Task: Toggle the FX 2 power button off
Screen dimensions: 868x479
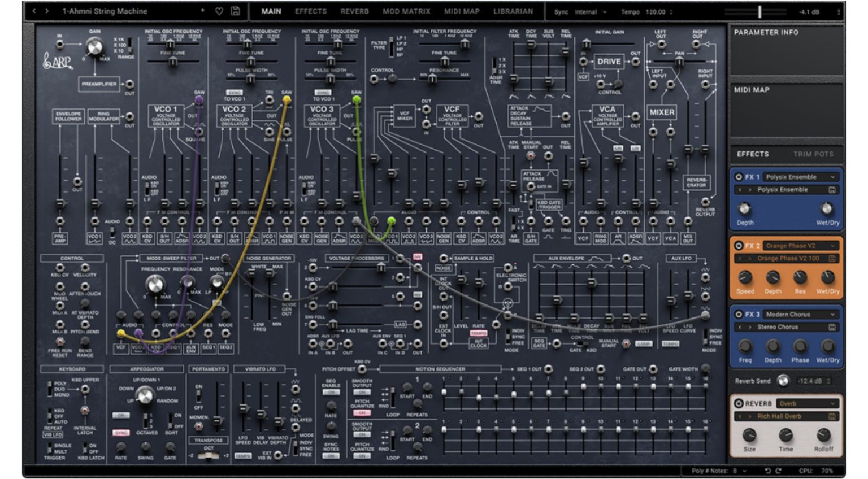Action: click(739, 246)
